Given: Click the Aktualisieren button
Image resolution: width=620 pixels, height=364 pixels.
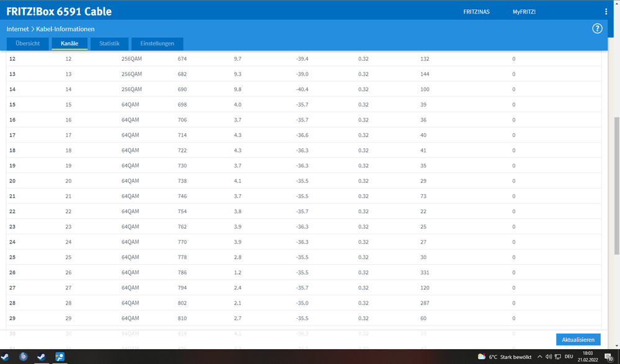Looking at the screenshot, I should coord(578,339).
